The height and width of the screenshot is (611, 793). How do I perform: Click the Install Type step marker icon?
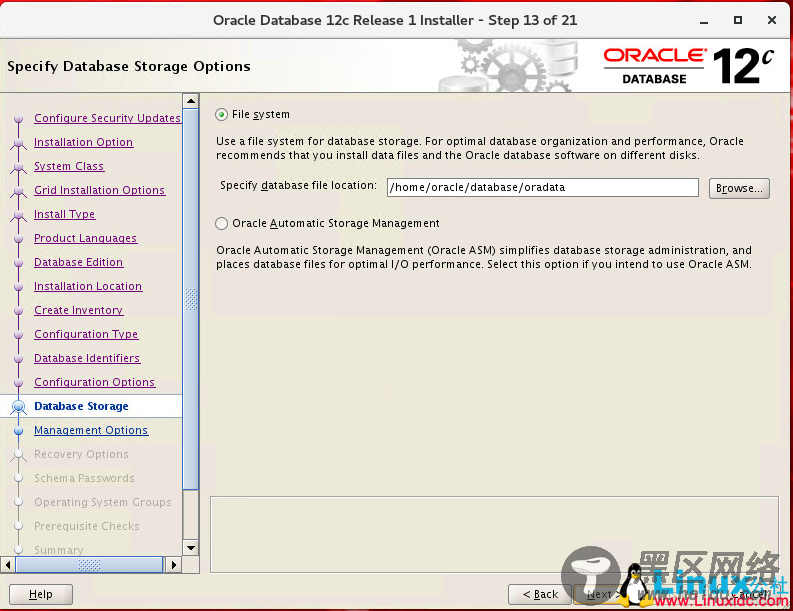point(19,214)
